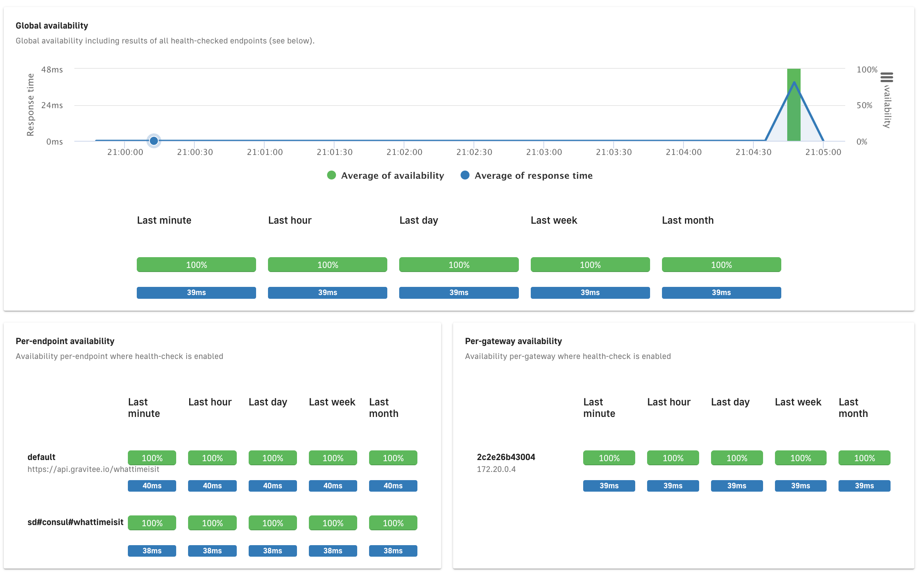
Task: Toggle the Average of response time legend series
Action: (x=533, y=176)
